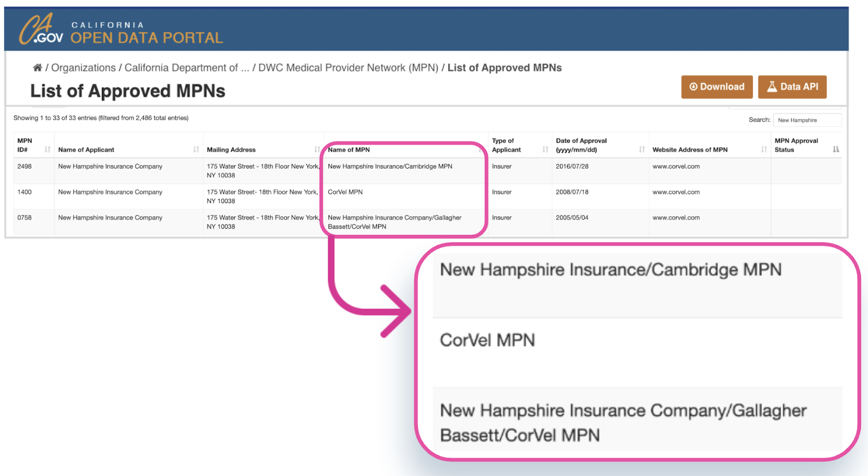This screenshot has height=476, width=868.
Task: Click List of Approved MPNs breadcrumb
Action: [505, 68]
